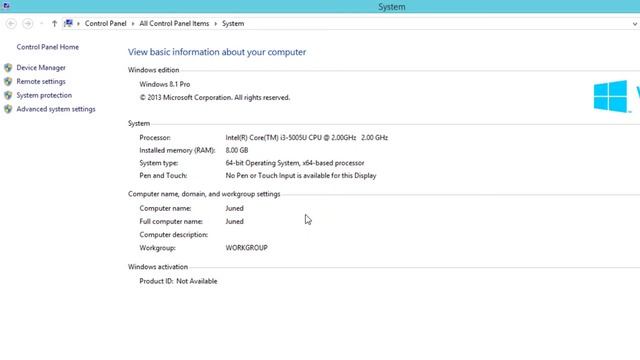
Task: Open Remote settings link
Action: (x=41, y=82)
